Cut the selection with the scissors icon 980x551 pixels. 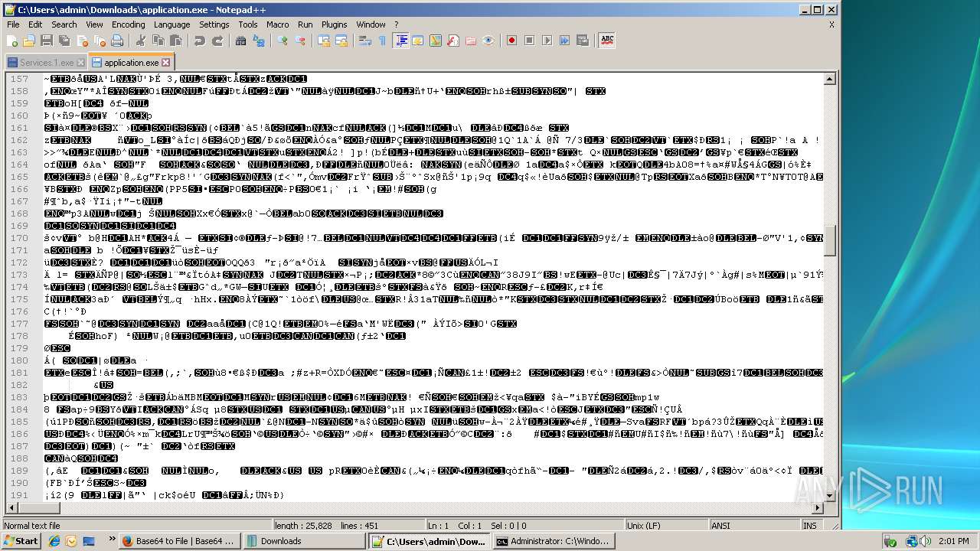(x=140, y=41)
